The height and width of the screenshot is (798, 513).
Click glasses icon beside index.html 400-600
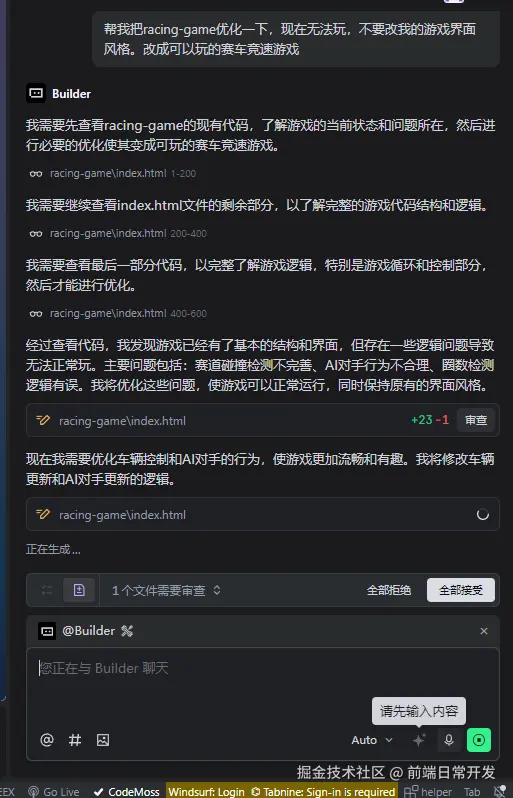pos(36,314)
